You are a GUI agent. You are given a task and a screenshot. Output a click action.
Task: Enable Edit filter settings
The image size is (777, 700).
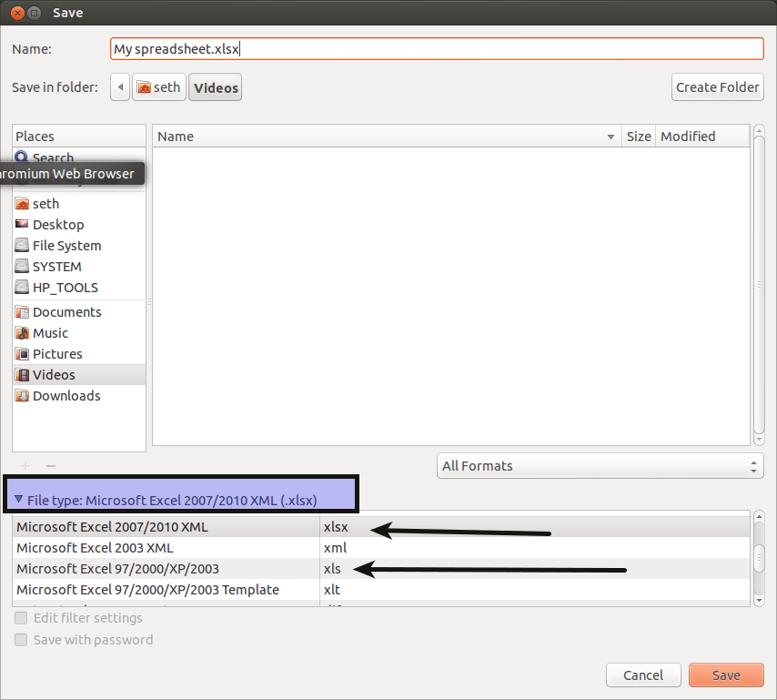20,617
